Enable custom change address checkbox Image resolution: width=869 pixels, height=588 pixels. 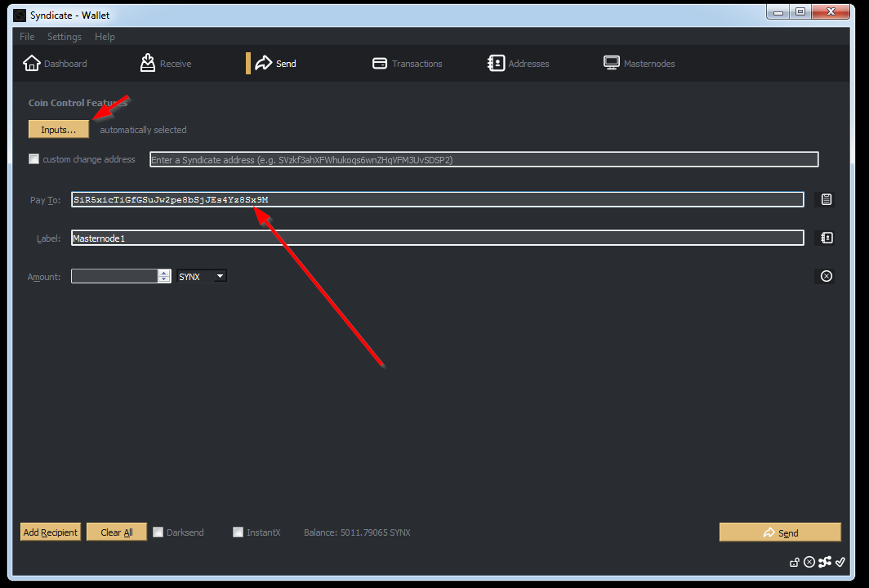coord(33,159)
